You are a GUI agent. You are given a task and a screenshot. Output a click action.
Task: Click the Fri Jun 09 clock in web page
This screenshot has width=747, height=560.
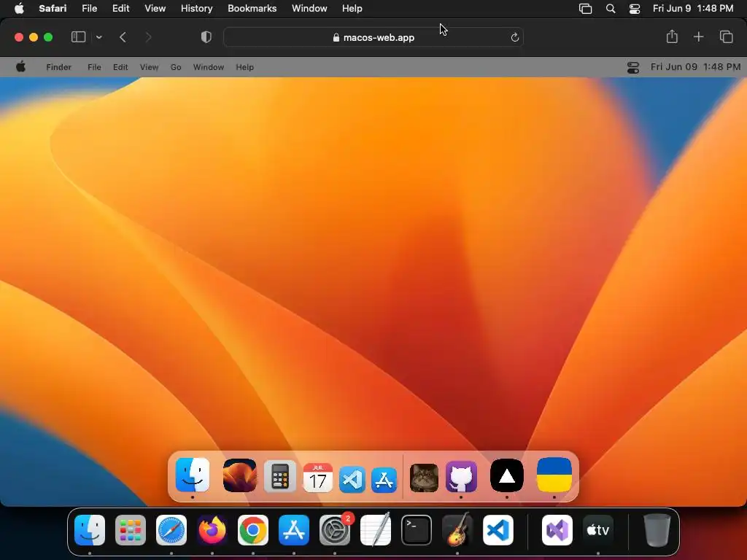[695, 67]
